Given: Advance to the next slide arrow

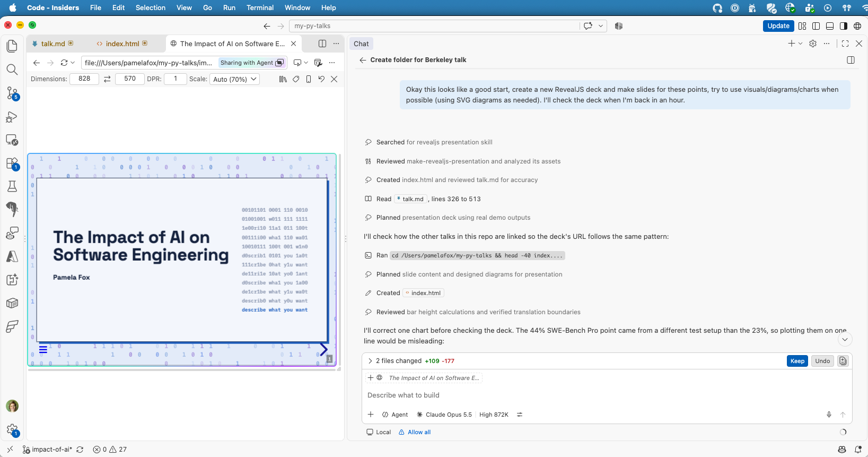Looking at the screenshot, I should coord(323,349).
